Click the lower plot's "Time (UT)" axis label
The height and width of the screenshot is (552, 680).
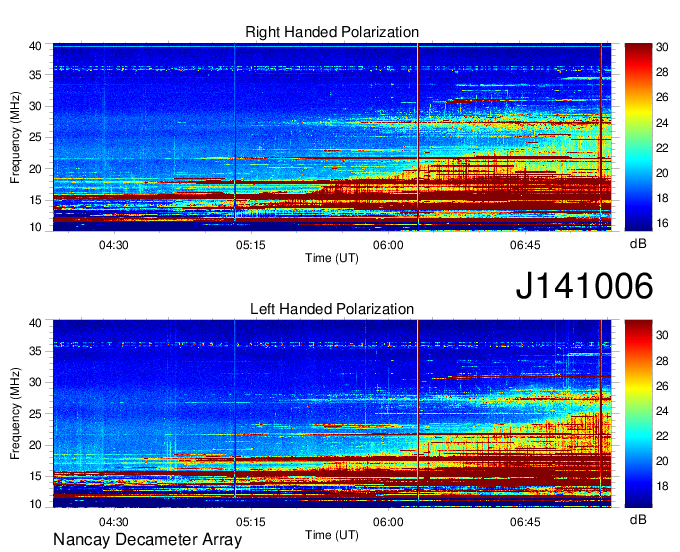(x=332, y=535)
